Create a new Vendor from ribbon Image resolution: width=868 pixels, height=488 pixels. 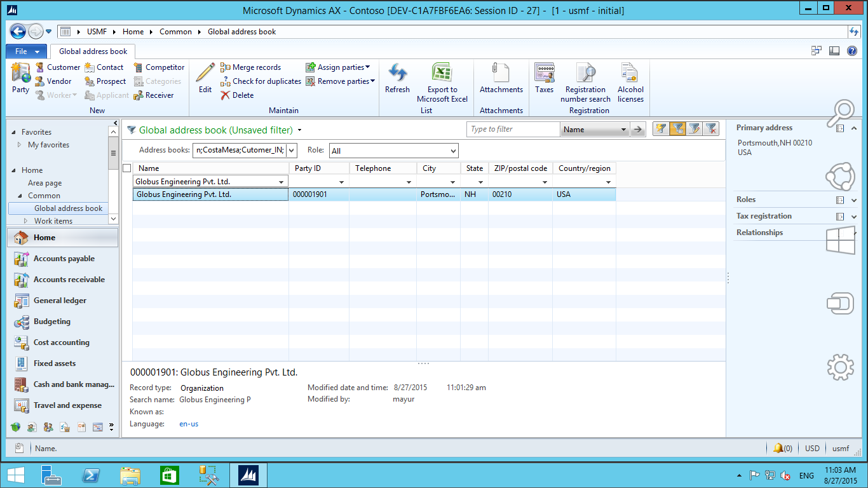(x=53, y=81)
